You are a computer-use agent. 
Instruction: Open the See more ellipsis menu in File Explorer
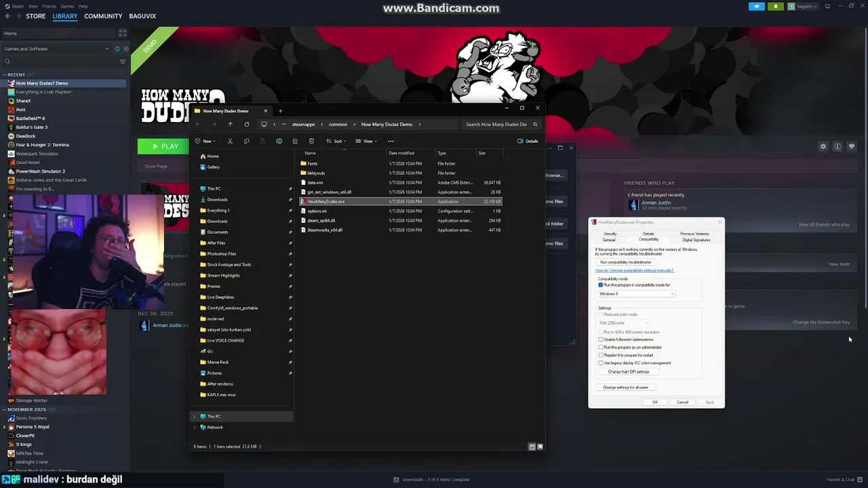pos(391,141)
